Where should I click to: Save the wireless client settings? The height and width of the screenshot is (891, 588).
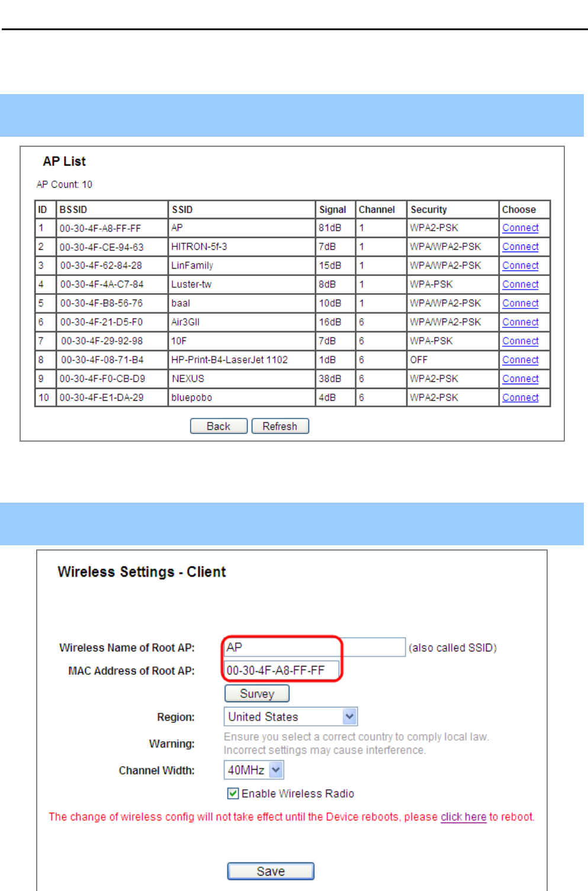pyautogui.click(x=271, y=871)
